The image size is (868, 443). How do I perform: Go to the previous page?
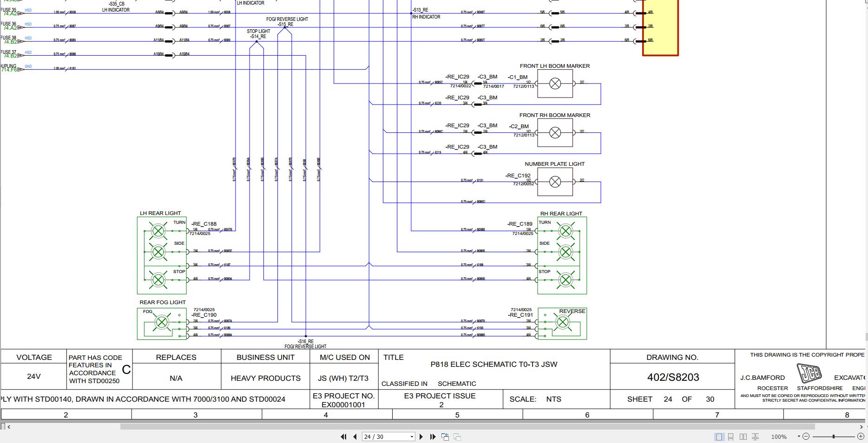point(355,436)
